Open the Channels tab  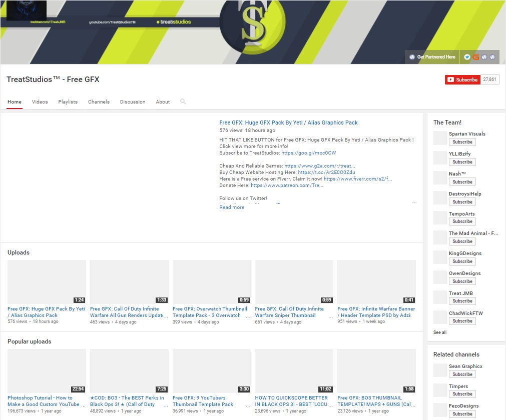pyautogui.click(x=99, y=102)
